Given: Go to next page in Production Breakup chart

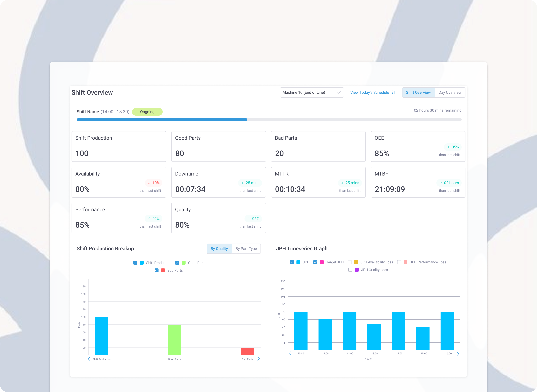Looking at the screenshot, I should coord(258,359).
